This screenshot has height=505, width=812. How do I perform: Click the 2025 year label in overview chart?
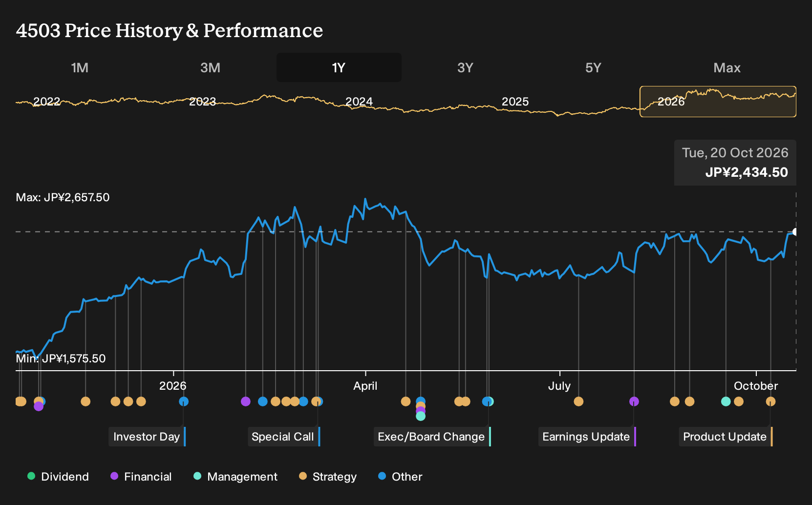(x=515, y=102)
